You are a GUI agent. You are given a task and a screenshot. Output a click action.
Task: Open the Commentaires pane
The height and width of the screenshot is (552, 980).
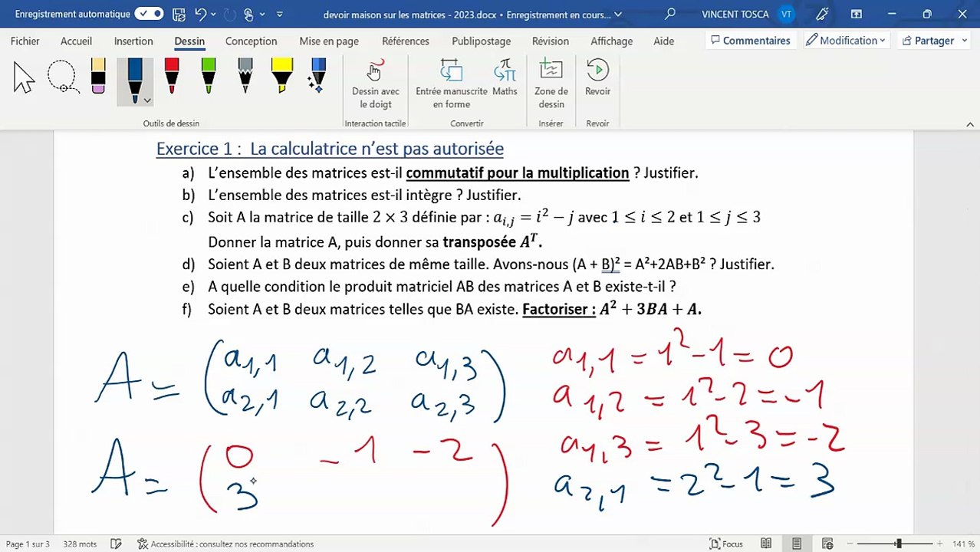click(751, 41)
